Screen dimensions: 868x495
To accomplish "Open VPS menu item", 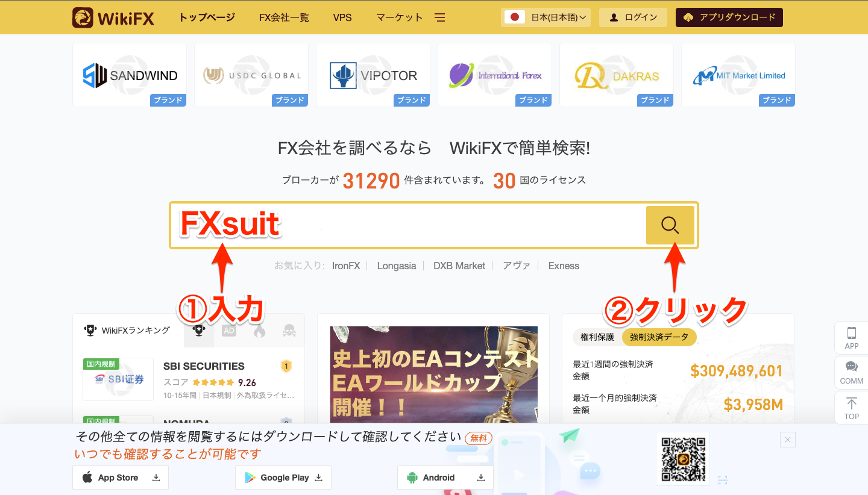I will [x=342, y=17].
